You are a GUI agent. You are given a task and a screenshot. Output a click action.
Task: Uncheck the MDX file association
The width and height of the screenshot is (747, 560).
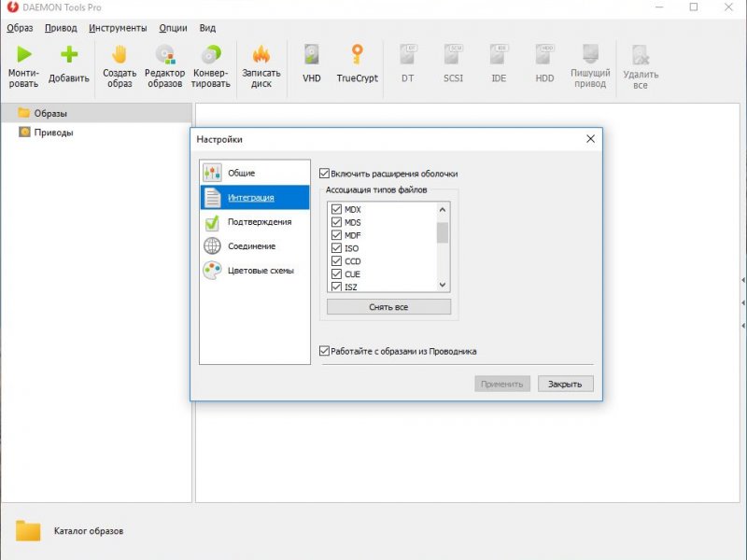click(336, 209)
